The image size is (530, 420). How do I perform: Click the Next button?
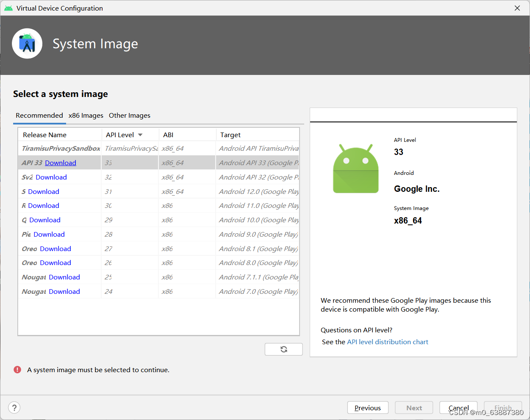(x=414, y=408)
